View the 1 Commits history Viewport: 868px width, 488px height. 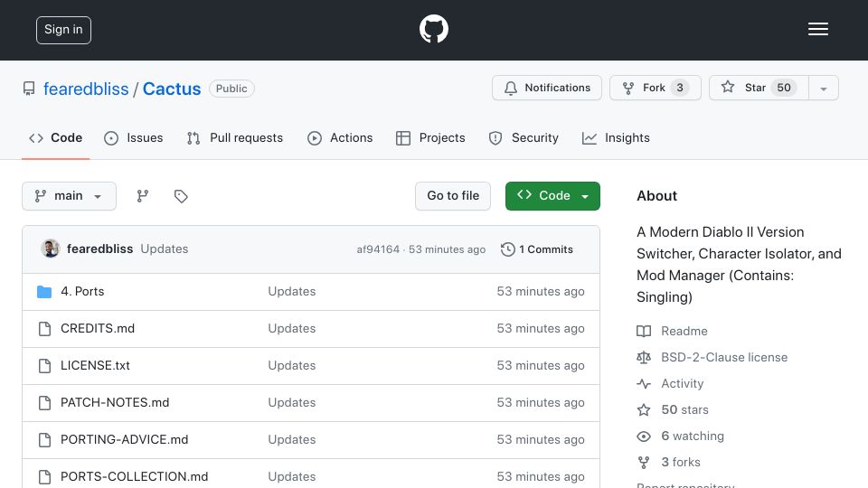(537, 249)
